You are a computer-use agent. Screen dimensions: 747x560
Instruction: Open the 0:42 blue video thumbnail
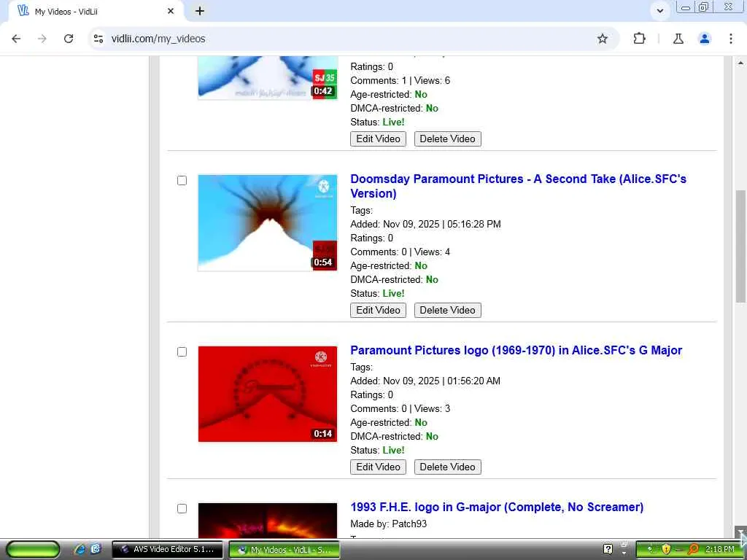coord(268,77)
